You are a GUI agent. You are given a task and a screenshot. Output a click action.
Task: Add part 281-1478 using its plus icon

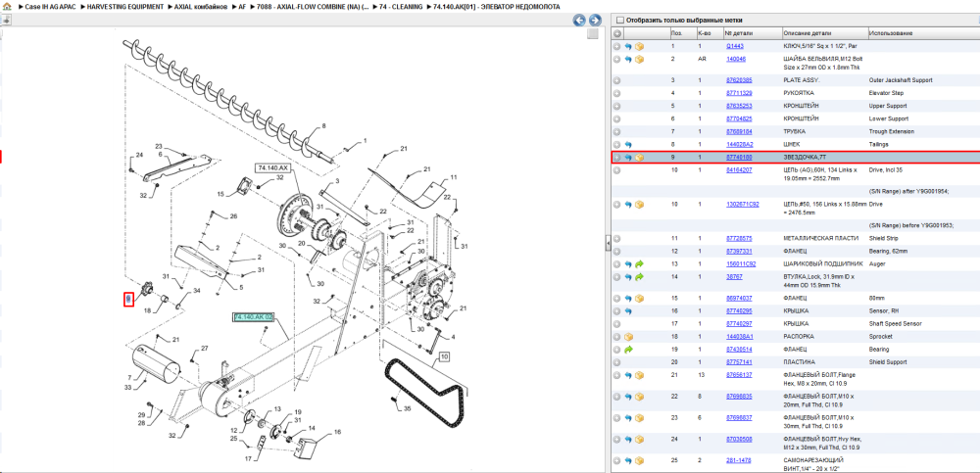616,460
